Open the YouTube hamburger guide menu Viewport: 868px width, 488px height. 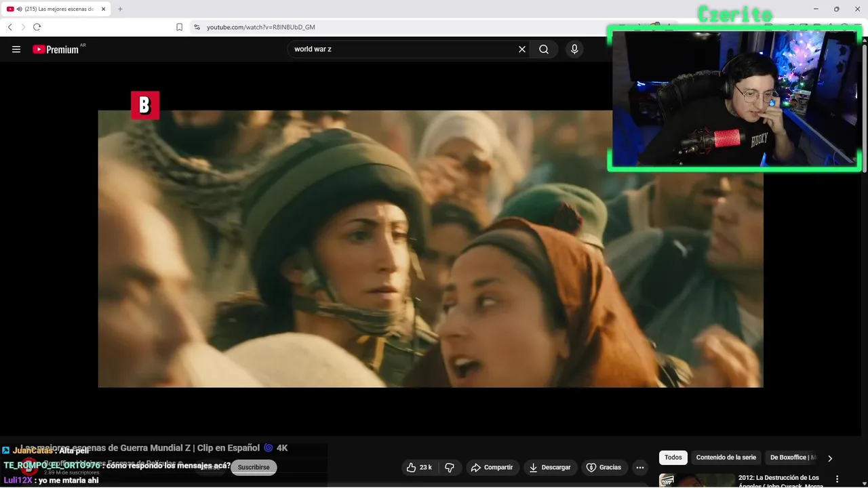pos(16,49)
